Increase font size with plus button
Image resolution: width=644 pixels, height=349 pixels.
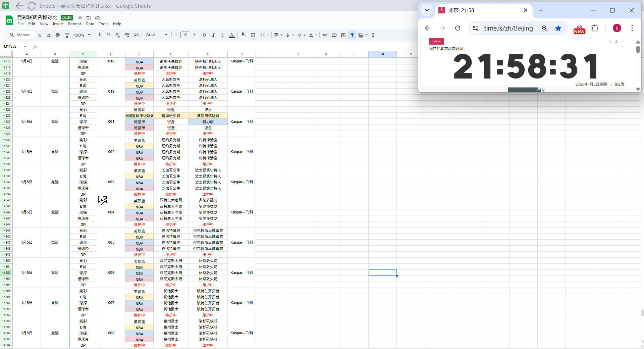point(194,35)
